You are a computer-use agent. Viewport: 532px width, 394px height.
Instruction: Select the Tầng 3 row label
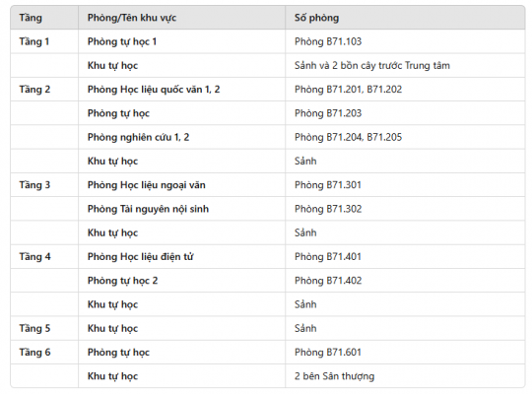34,185
